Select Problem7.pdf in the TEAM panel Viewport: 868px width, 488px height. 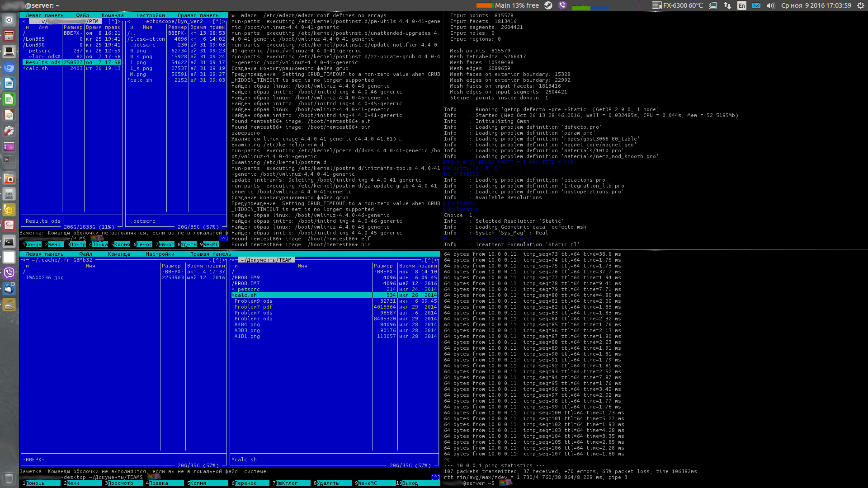tap(253, 307)
